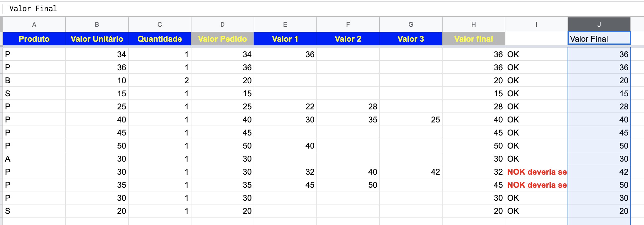Select column H header
The height and width of the screenshot is (225, 644).
pos(474,25)
